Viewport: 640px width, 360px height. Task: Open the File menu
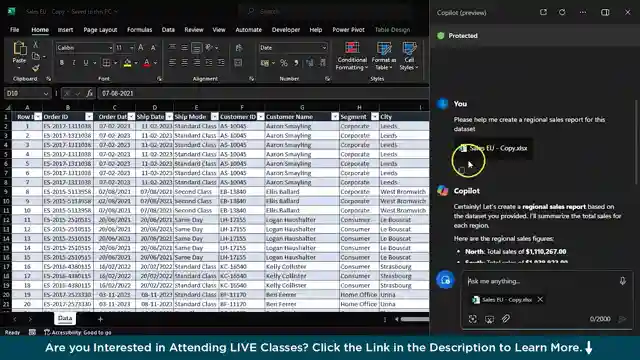point(15,30)
